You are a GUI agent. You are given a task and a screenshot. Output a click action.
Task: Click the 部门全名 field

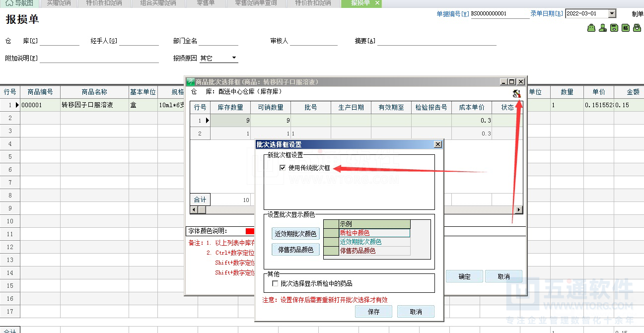218,41
